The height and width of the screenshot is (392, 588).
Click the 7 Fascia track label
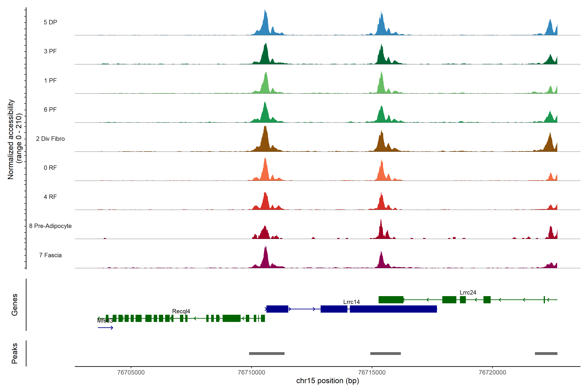click(x=50, y=255)
